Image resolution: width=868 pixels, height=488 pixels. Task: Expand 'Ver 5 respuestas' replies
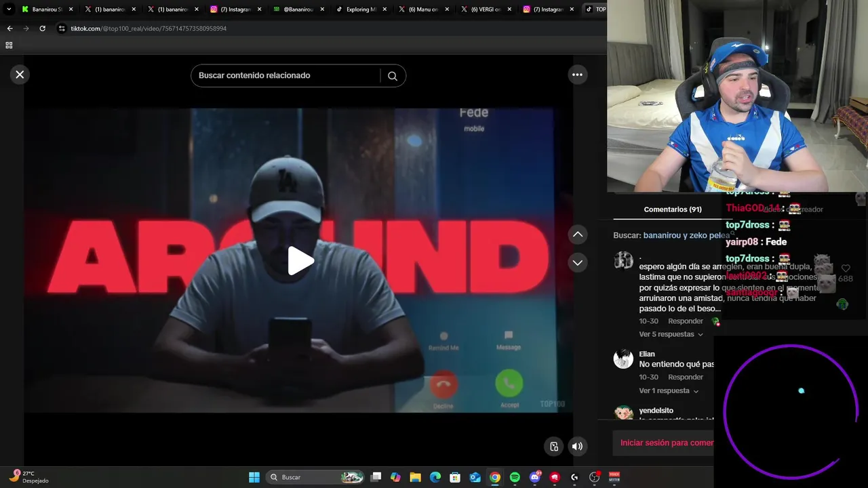pos(671,334)
